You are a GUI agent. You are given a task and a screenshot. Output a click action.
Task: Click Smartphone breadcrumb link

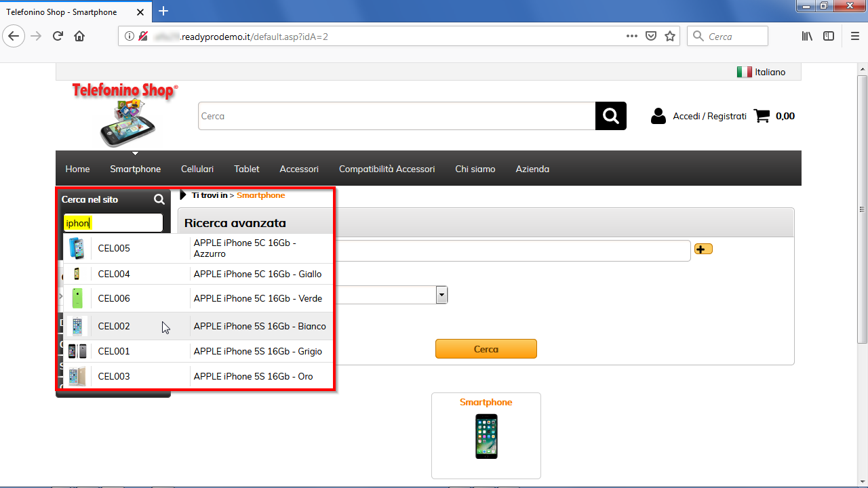[261, 195]
